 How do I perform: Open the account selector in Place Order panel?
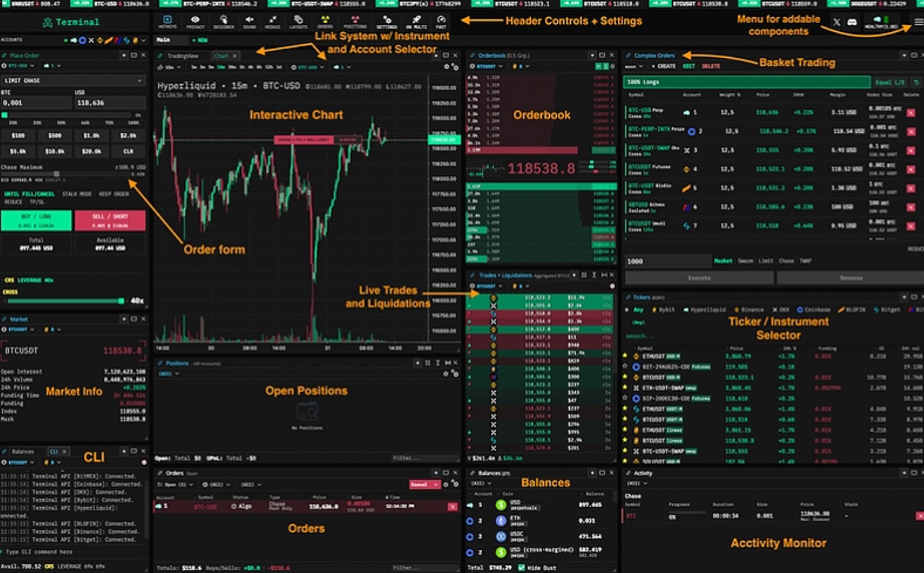point(52,66)
